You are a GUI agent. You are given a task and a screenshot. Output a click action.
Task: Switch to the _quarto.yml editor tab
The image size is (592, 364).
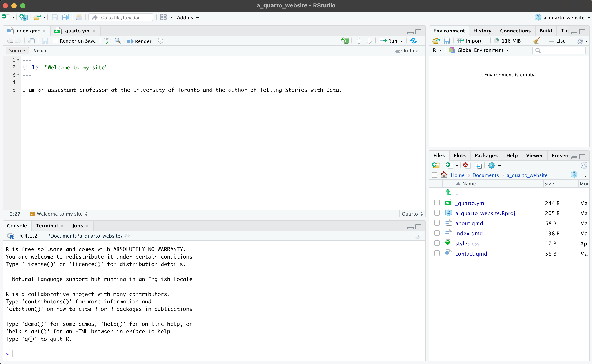point(76,31)
